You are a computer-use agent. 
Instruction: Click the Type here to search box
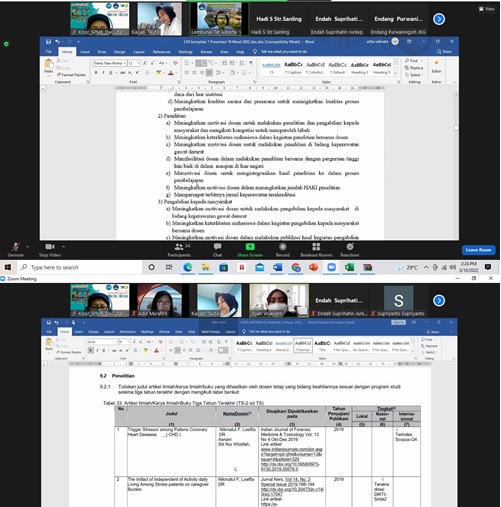coord(80,267)
